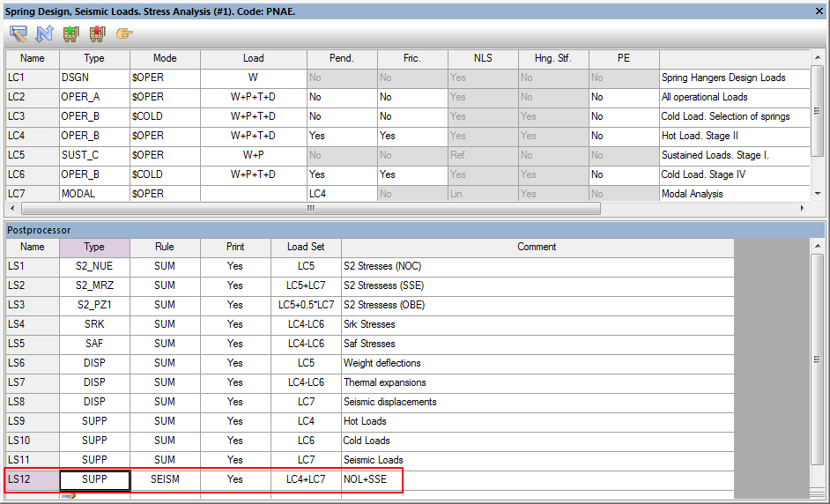
Task: Click the red arrow cart toolbar icon
Action: (97, 33)
